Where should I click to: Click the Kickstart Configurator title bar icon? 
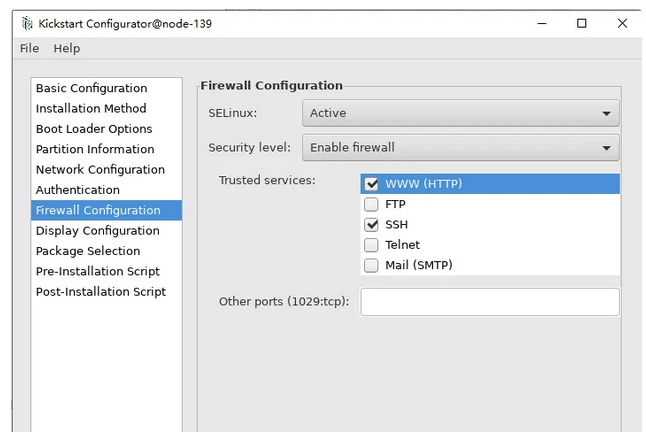[x=25, y=23]
